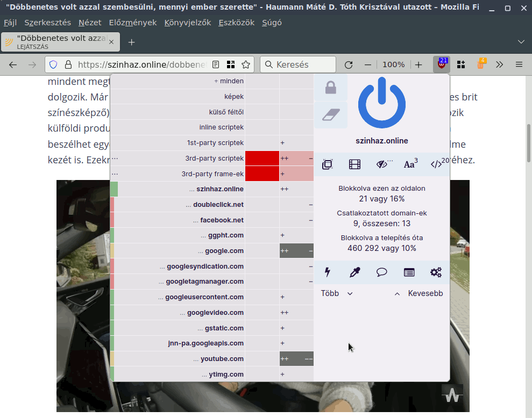The height and width of the screenshot is (418, 532).
Task: Click tracking protection shield in URL bar
Action: 53,64
